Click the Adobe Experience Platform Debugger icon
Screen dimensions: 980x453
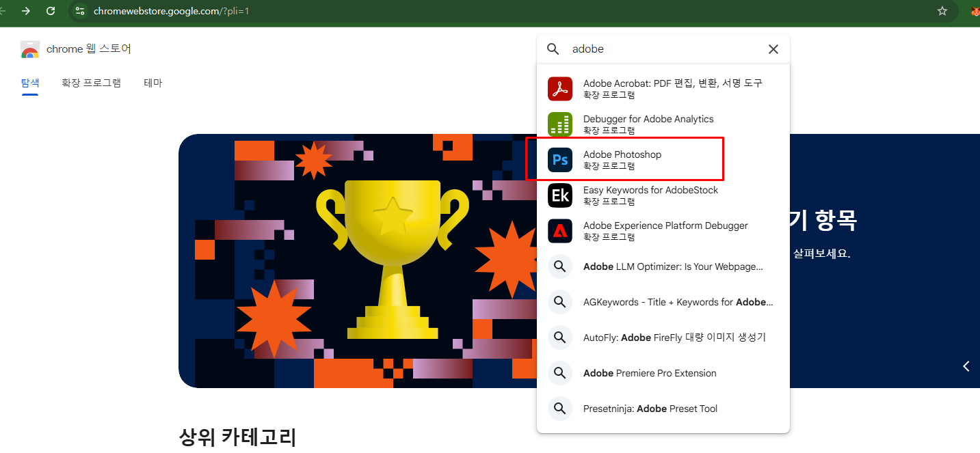(560, 231)
